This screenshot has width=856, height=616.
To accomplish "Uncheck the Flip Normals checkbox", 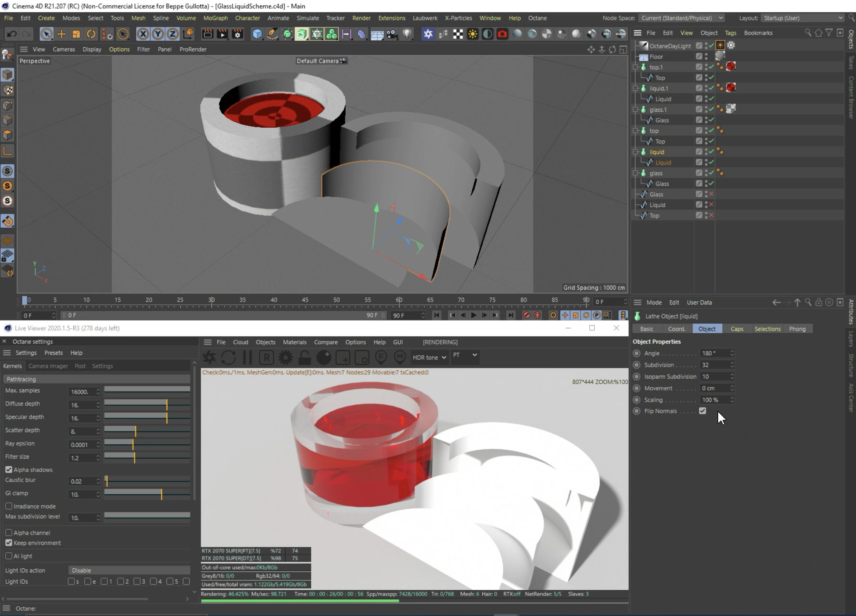I will coord(703,411).
